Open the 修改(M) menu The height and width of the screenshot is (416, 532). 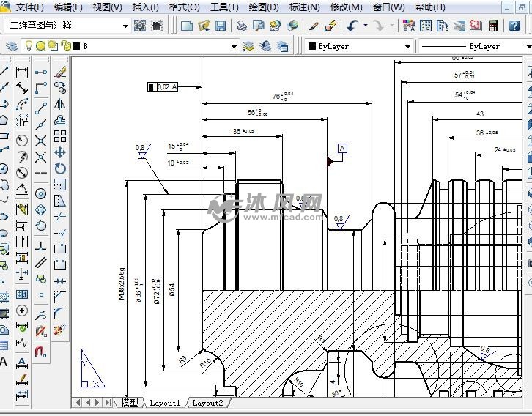(x=347, y=7)
